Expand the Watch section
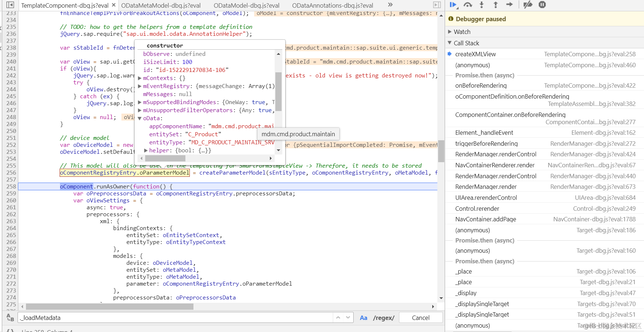The width and height of the screenshot is (644, 332). 450,32
